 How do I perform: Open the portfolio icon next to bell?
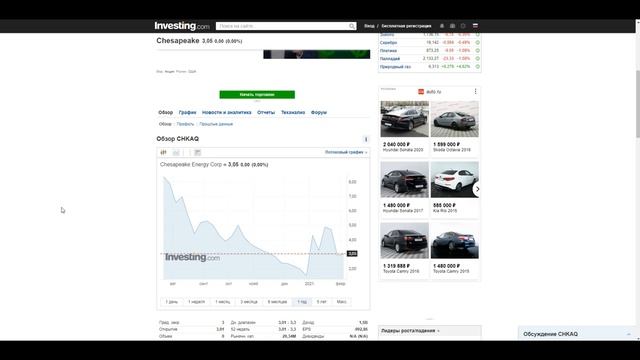[x=452, y=26]
